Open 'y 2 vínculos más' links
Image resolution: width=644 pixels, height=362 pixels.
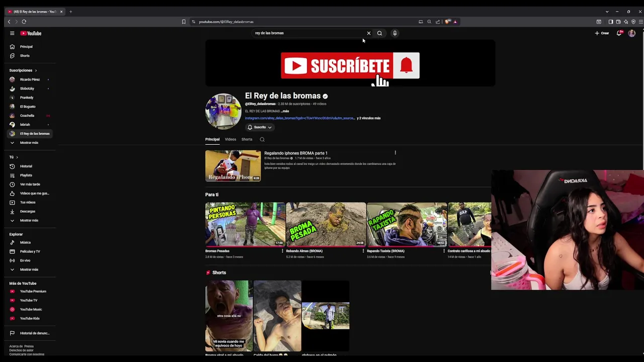point(369,118)
